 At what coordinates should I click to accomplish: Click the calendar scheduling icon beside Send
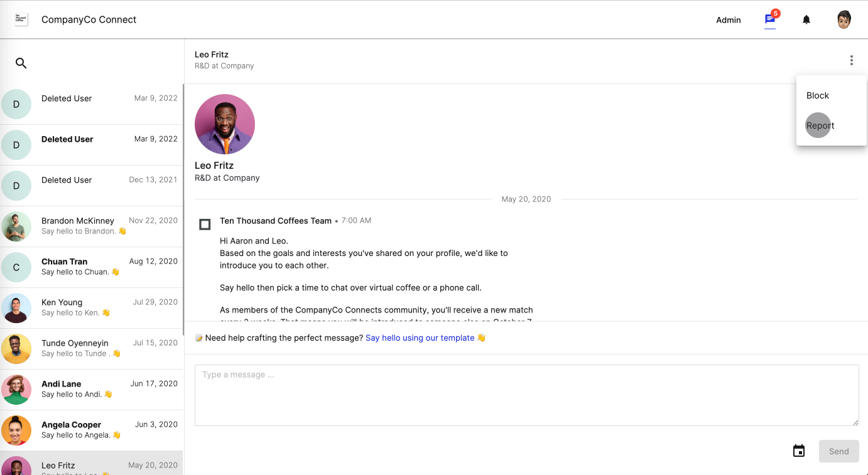799,451
